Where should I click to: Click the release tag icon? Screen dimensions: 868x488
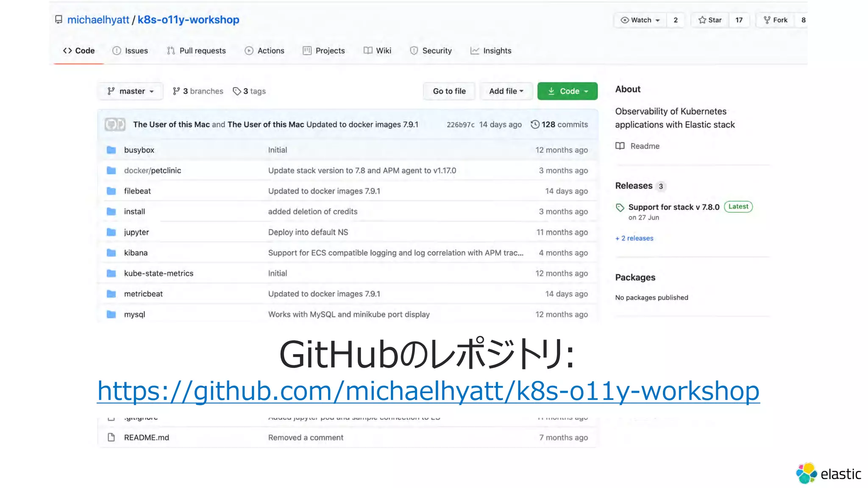(620, 207)
